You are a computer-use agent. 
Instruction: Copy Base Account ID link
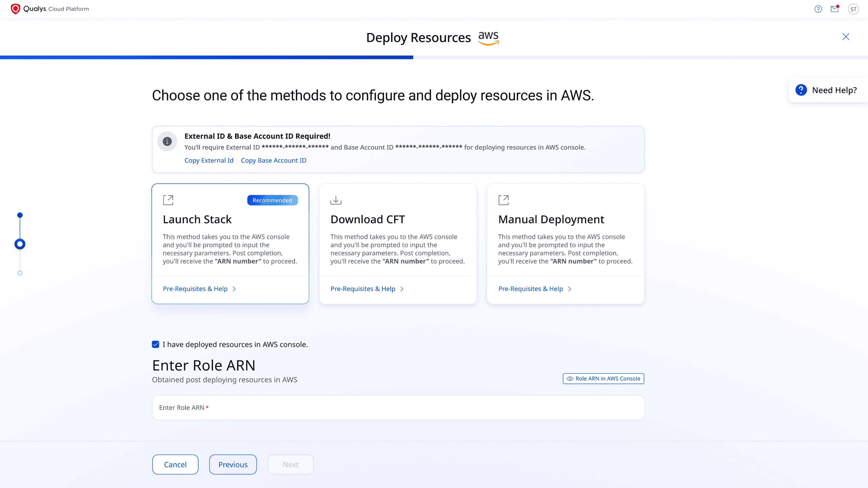tap(274, 160)
